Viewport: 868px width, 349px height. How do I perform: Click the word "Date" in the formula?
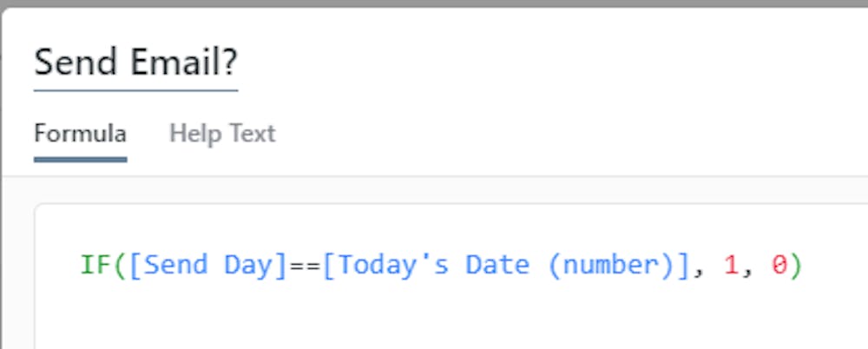pyautogui.click(x=497, y=266)
